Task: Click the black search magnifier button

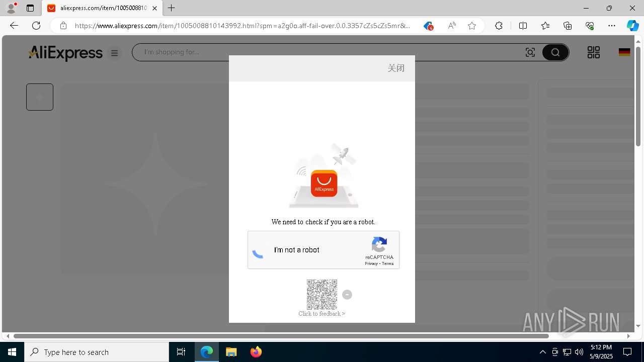Action: [x=555, y=52]
